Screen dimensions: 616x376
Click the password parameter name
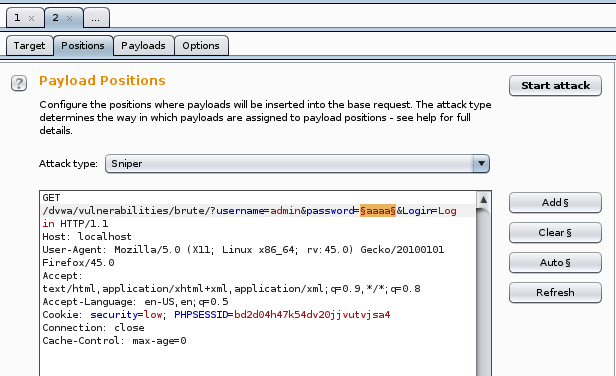[x=330, y=211]
